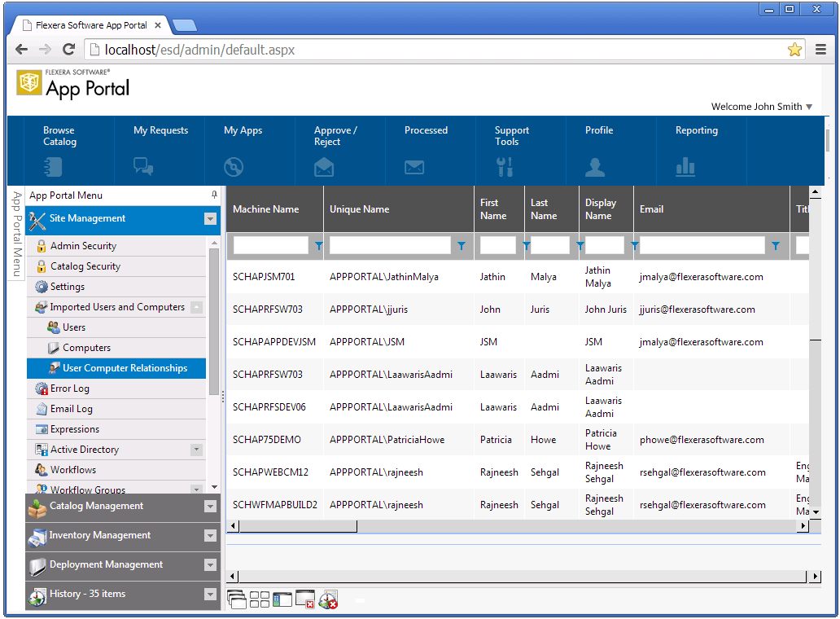Screen dimensions: 840x619
Task: Click the clear history clock icon
Action: (x=328, y=599)
